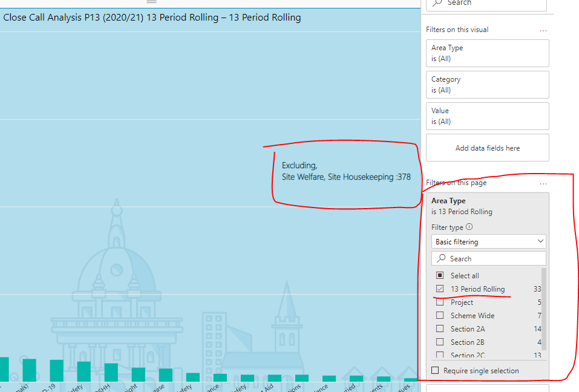Tick the Section 2A checkbox
This screenshot has height=392, width=579.
point(440,328)
